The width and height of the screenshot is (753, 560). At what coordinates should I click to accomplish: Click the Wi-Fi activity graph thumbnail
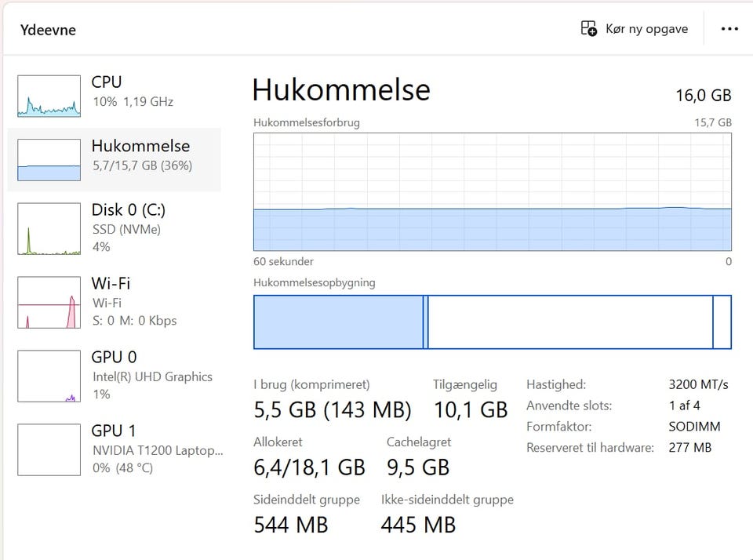point(49,302)
